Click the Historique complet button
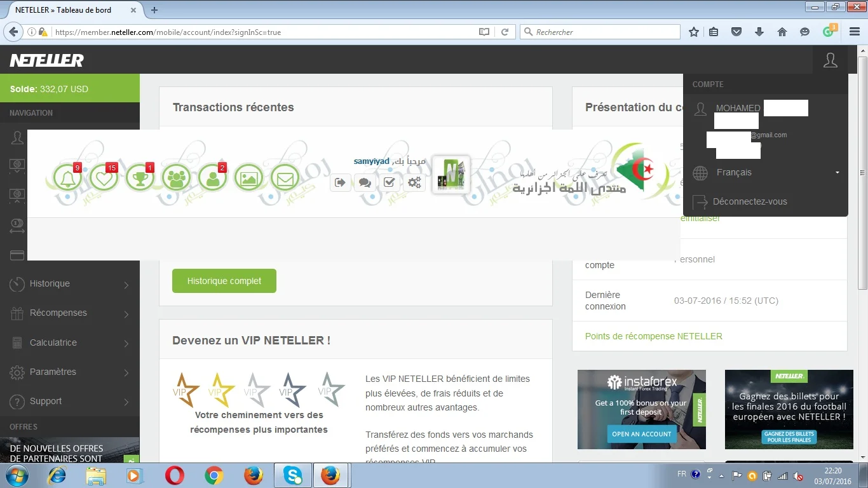This screenshot has height=488, width=868. (224, 281)
